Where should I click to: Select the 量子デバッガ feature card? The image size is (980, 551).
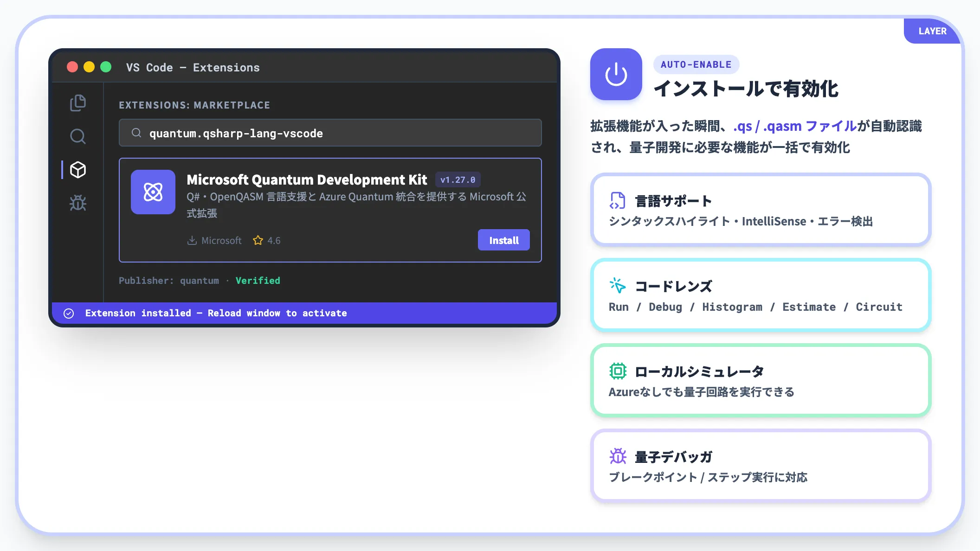coord(761,466)
